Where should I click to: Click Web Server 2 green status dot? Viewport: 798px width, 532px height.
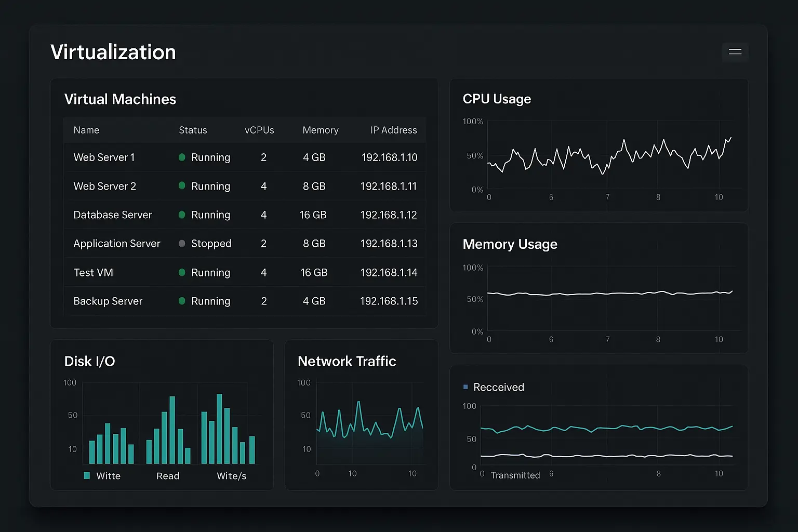pyautogui.click(x=182, y=185)
